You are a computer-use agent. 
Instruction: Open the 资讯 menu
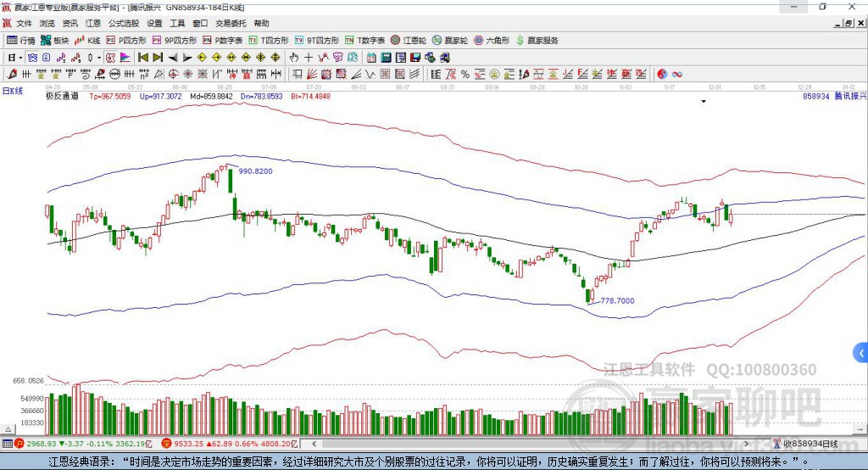(x=70, y=23)
